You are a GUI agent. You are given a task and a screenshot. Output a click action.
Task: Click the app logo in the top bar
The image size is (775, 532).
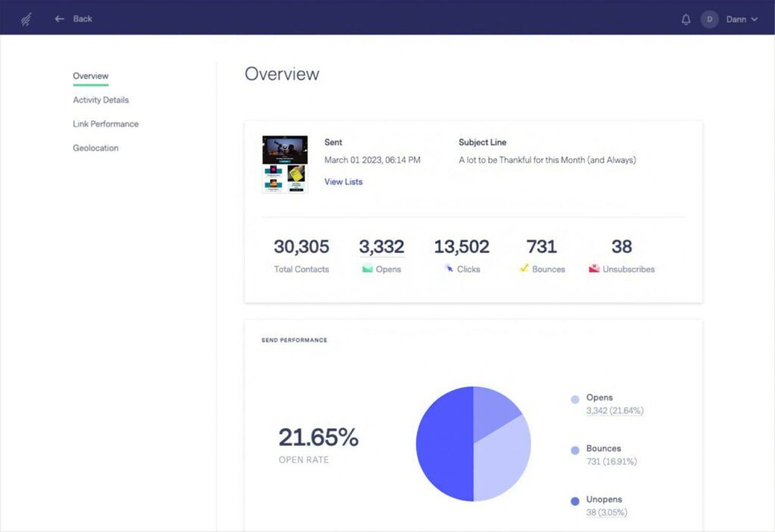point(25,18)
